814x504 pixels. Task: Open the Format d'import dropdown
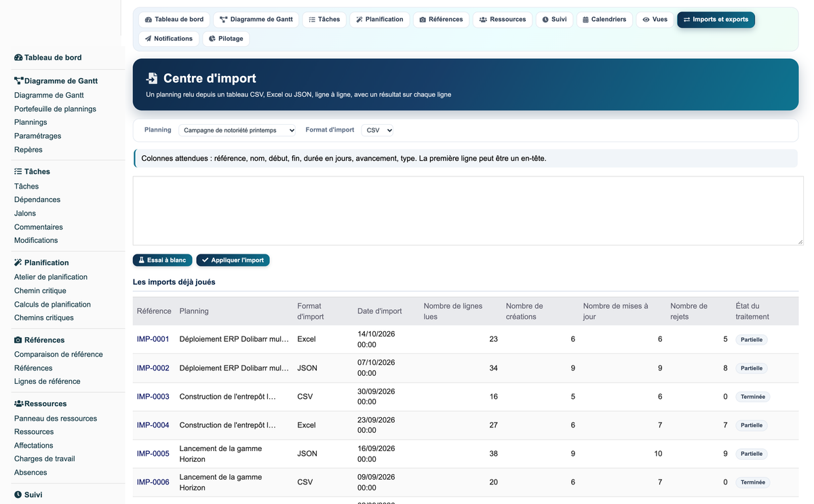pyautogui.click(x=377, y=130)
